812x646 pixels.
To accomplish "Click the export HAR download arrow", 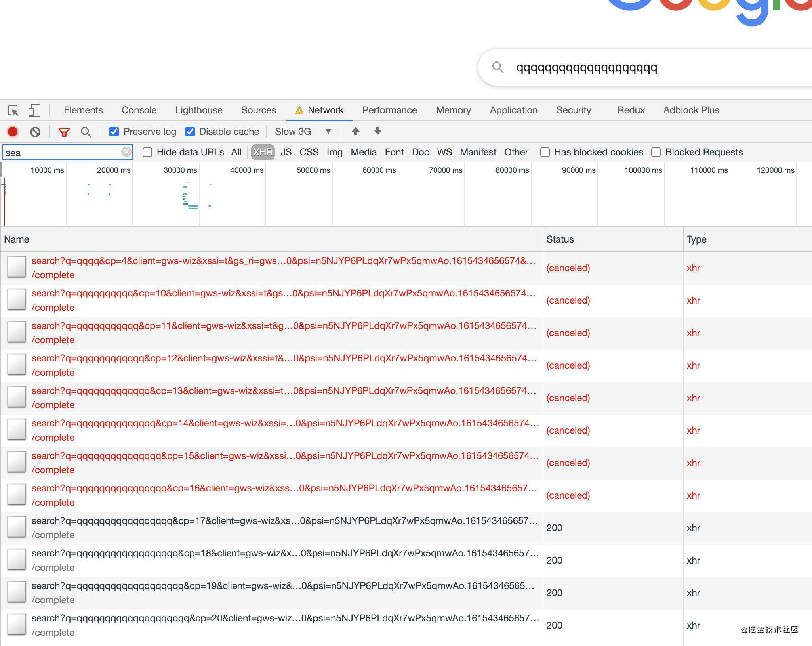I will 378,132.
